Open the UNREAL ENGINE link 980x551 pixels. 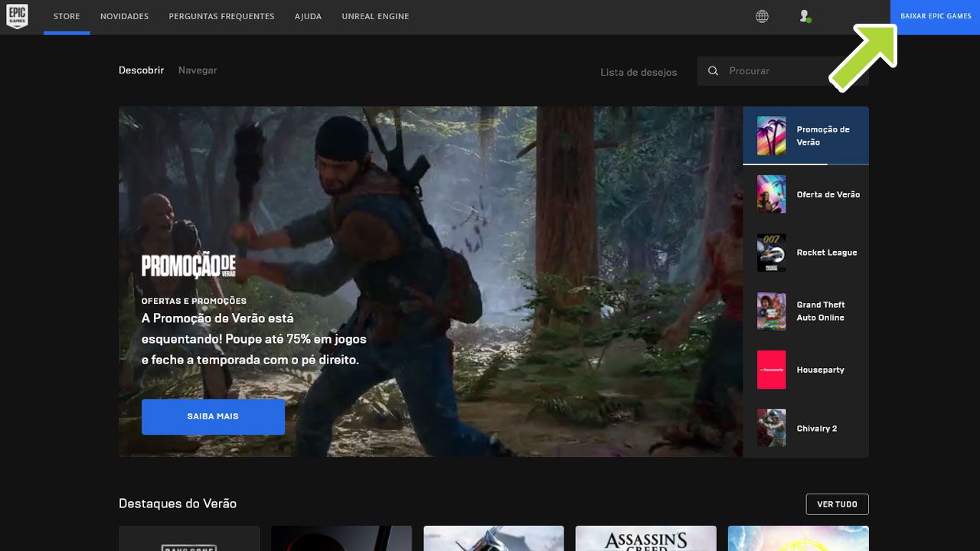coord(375,16)
